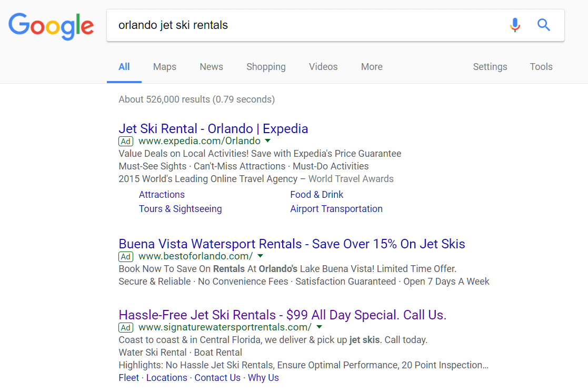Open Airport Transportation sitelink
Screen dimensions: 588x392
pyautogui.click(x=336, y=209)
